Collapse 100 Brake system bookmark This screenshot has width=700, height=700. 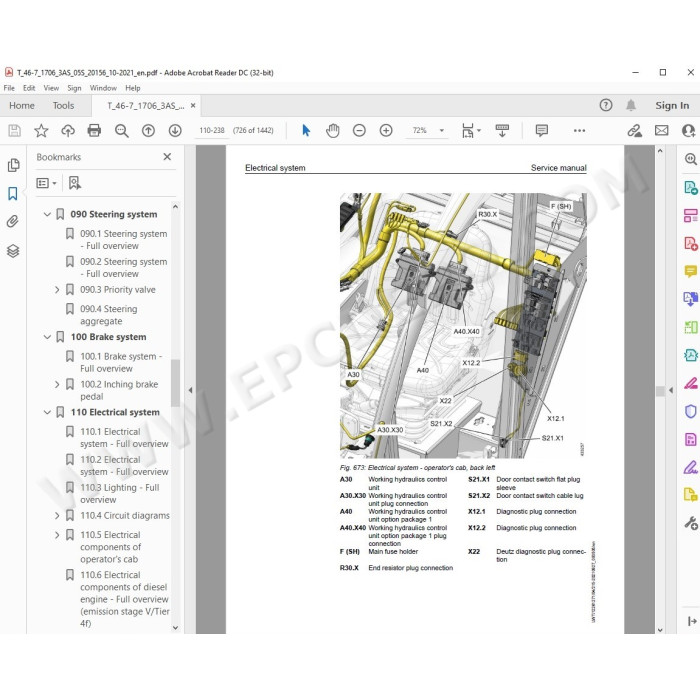click(47, 337)
